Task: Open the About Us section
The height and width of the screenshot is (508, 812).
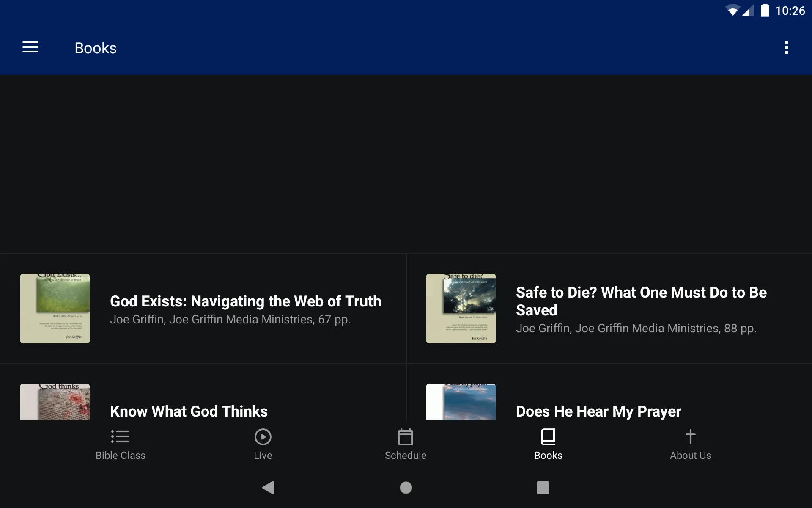Action: click(690, 444)
